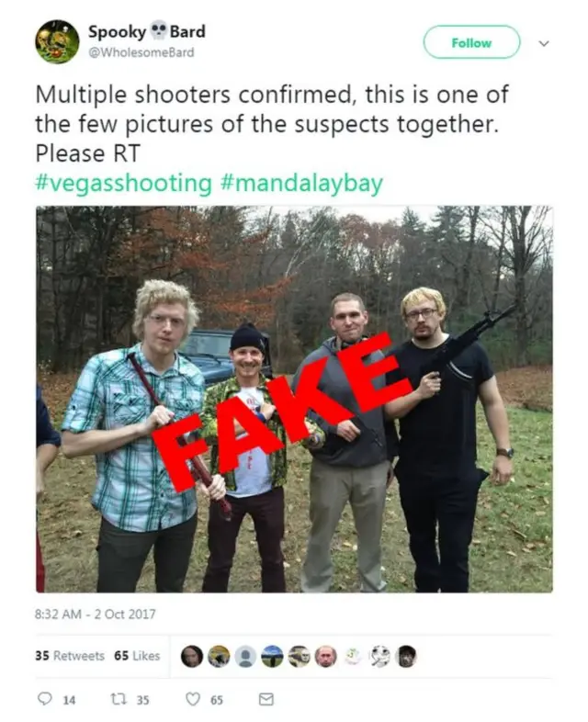Screen dimensions: 588x722
Task: Click the last liker avatar in the row
Action: click(406, 656)
